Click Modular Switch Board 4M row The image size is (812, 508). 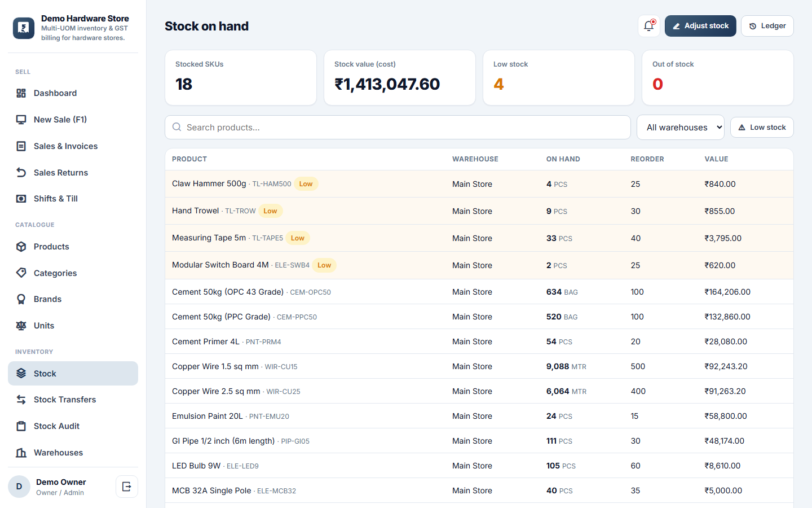[x=479, y=265]
